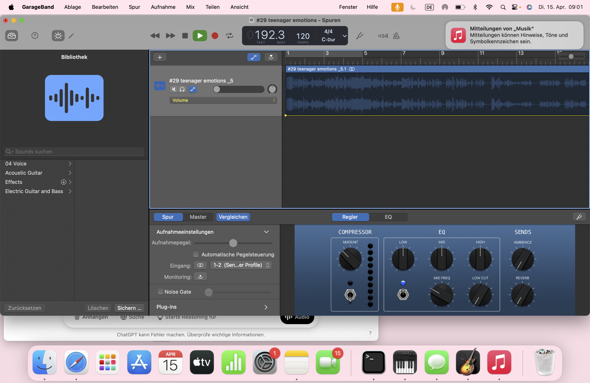The image size is (590, 383).
Task: Click the Vergleichen button
Action: (x=233, y=217)
